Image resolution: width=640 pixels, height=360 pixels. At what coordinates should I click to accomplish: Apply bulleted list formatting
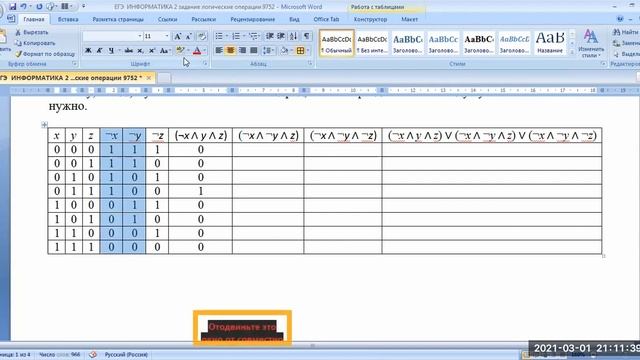[x=219, y=36]
